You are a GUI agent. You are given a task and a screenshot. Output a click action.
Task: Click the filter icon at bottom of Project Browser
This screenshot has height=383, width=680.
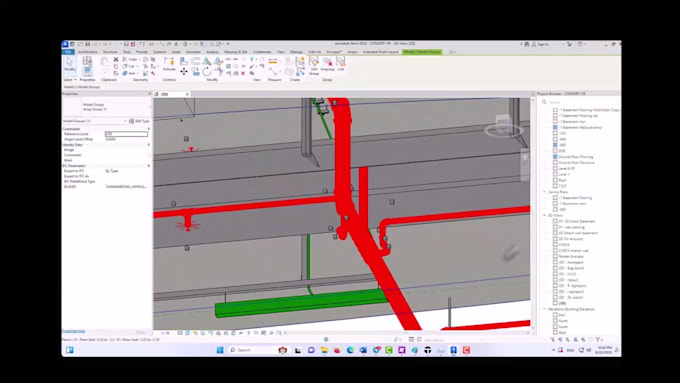pos(598,339)
